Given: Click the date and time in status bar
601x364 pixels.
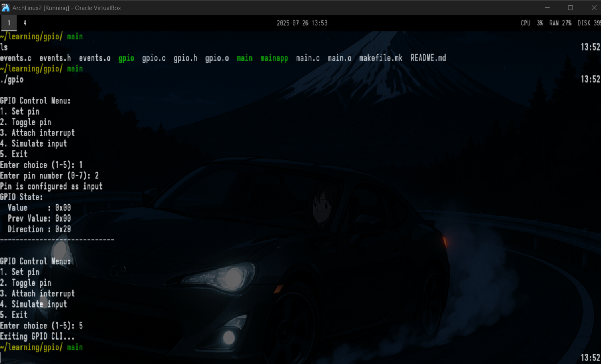Looking at the screenshot, I should tap(302, 23).
